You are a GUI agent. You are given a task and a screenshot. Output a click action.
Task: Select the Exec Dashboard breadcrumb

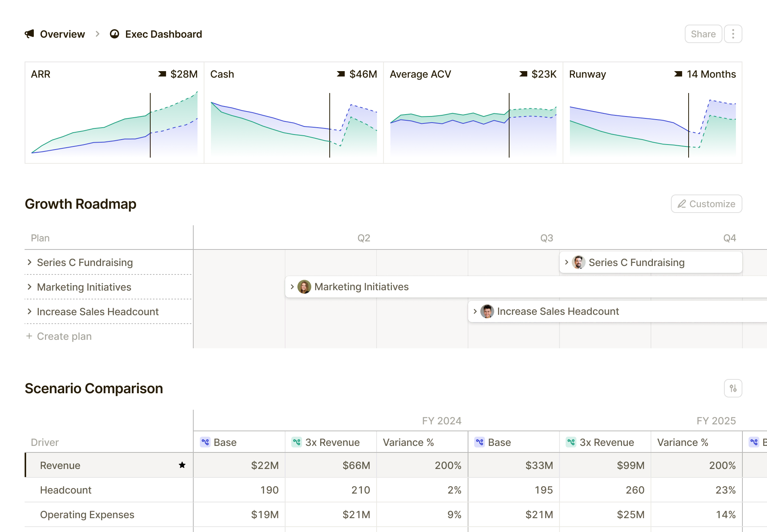[163, 34]
